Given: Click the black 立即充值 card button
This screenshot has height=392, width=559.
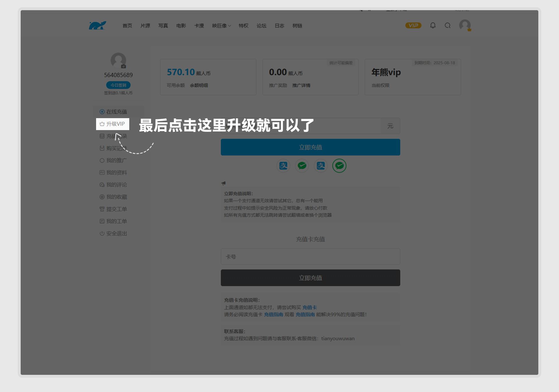Looking at the screenshot, I should click(310, 278).
